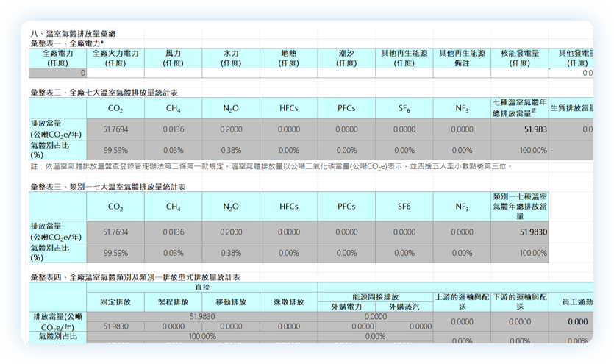This screenshot has height=364, width=614.
Task: Select the CO2 header in 彙整表二
Action: (115, 108)
